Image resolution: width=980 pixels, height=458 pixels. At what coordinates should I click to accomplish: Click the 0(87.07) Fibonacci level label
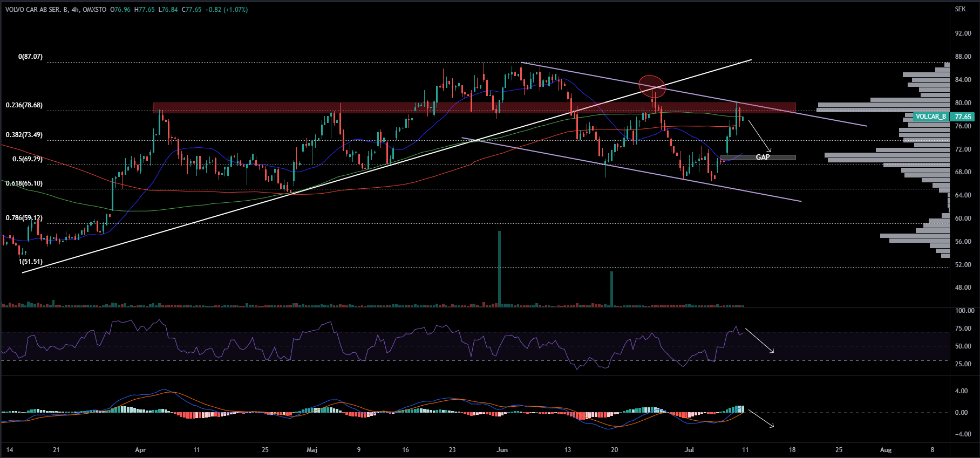(30, 57)
